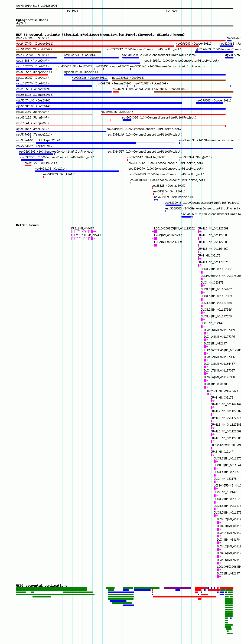
Task: Select nsv513204 (Arlt2011) variant label
Action: click(x=169, y=191)
